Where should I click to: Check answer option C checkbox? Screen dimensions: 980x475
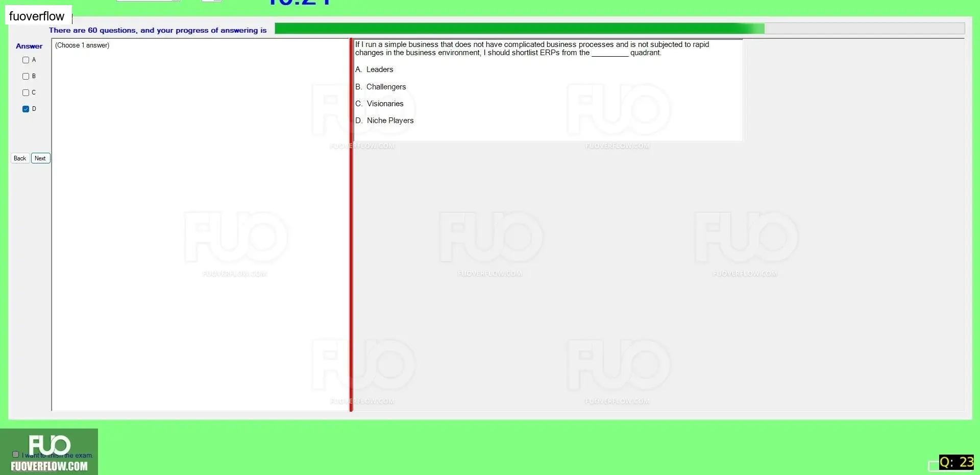[x=26, y=92]
